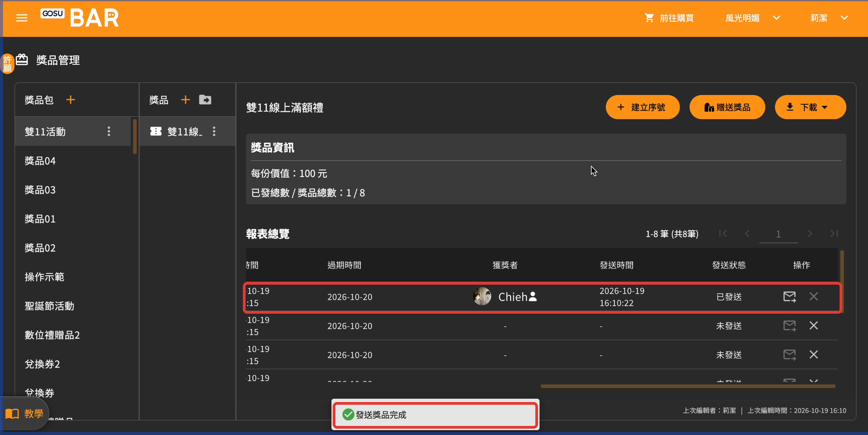Select 操作示範 in prize pack list
The height and width of the screenshot is (435, 868).
point(73,277)
